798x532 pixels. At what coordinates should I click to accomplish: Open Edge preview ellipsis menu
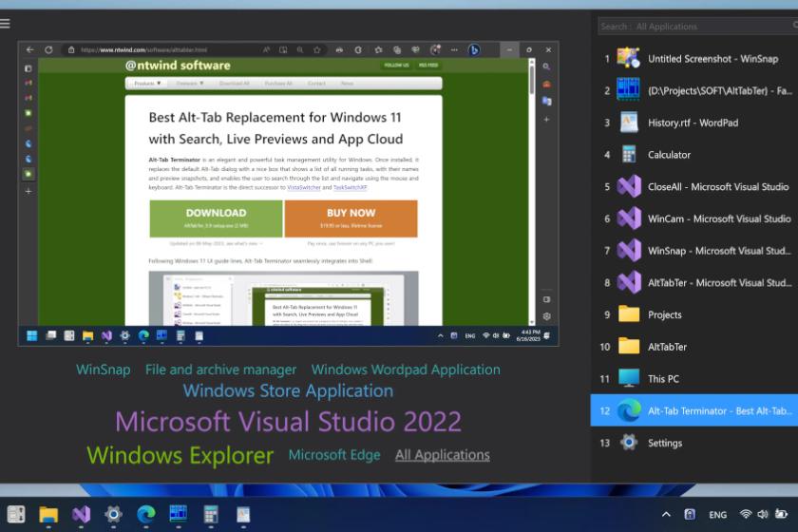[454, 50]
